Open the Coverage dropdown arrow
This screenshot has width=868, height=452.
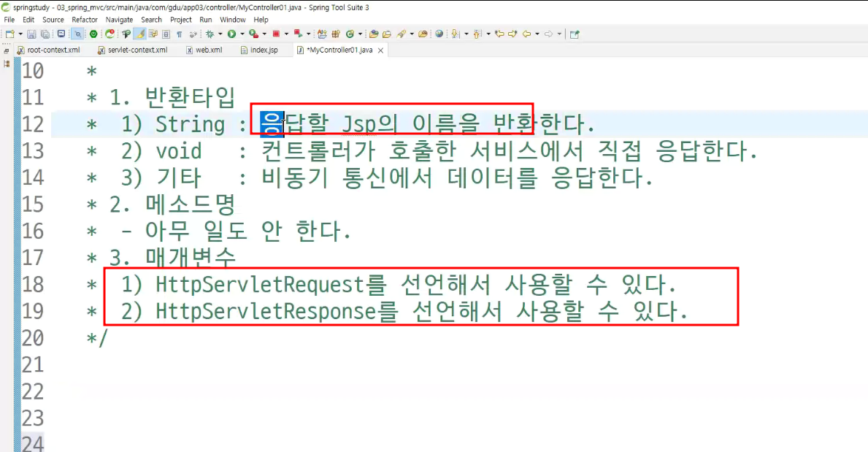264,34
